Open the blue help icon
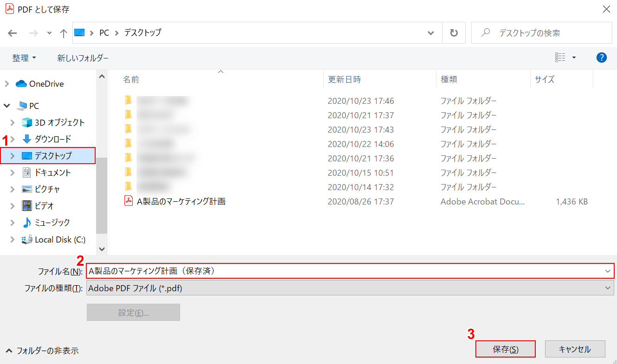 click(602, 57)
